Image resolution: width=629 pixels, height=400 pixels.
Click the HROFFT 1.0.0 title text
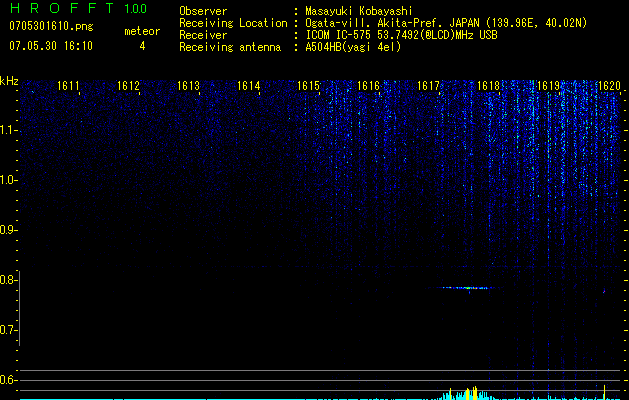78,8
